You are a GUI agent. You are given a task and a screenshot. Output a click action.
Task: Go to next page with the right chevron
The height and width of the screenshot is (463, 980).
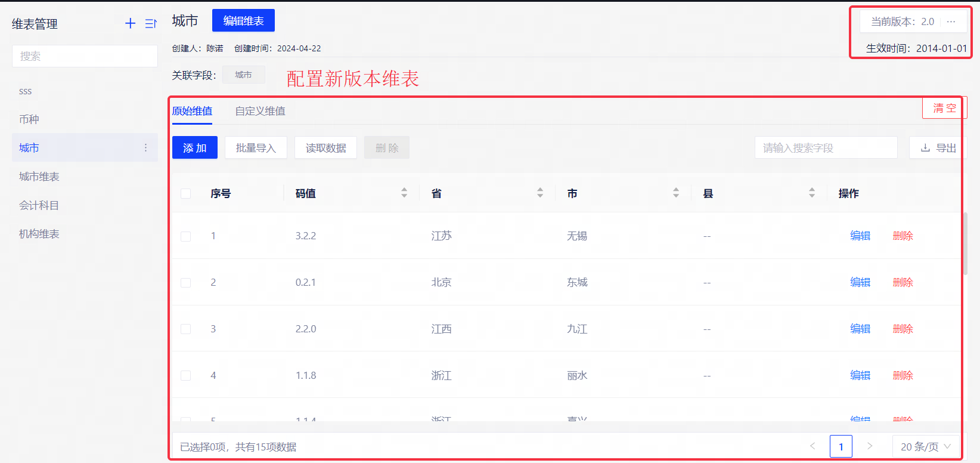(870, 446)
